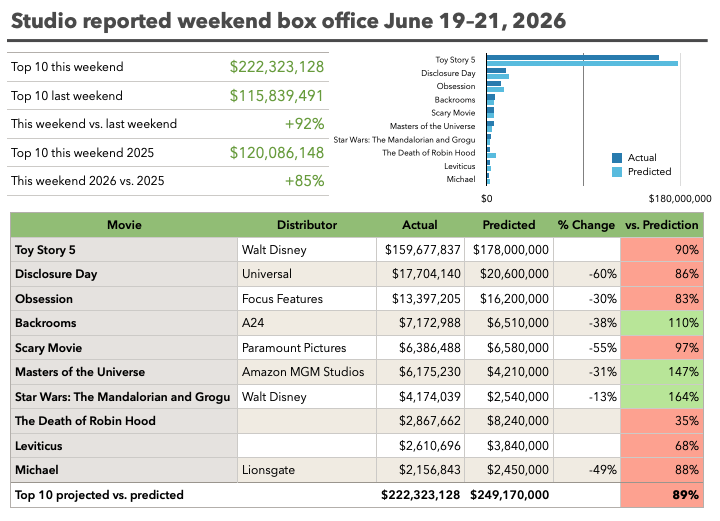Image resolution: width=720 pixels, height=521 pixels.
Task: Select the 2025 total $120,086,148
Action: click(x=277, y=153)
